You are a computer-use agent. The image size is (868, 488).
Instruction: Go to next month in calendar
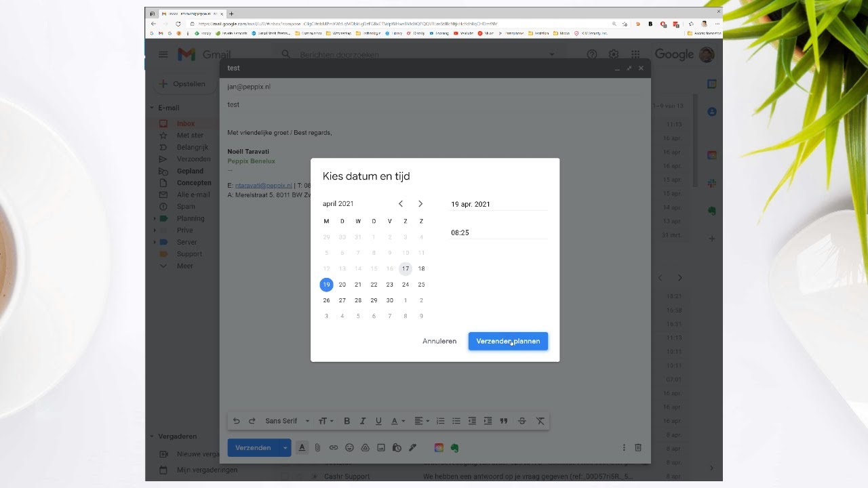[420, 204]
